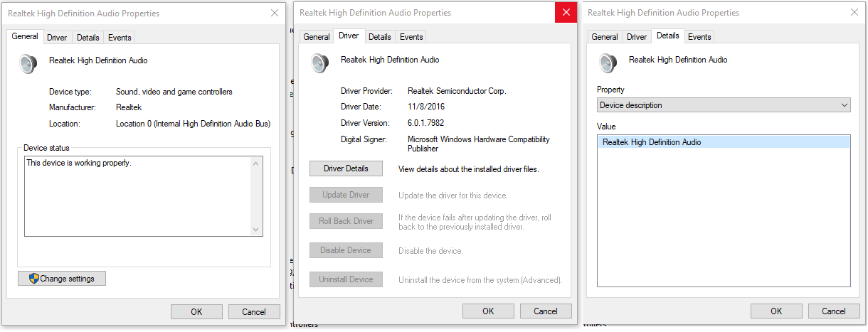This screenshot has height=332, width=868.
Task: Click Realtek Semiconductor Corp. provider text
Action: (x=457, y=91)
